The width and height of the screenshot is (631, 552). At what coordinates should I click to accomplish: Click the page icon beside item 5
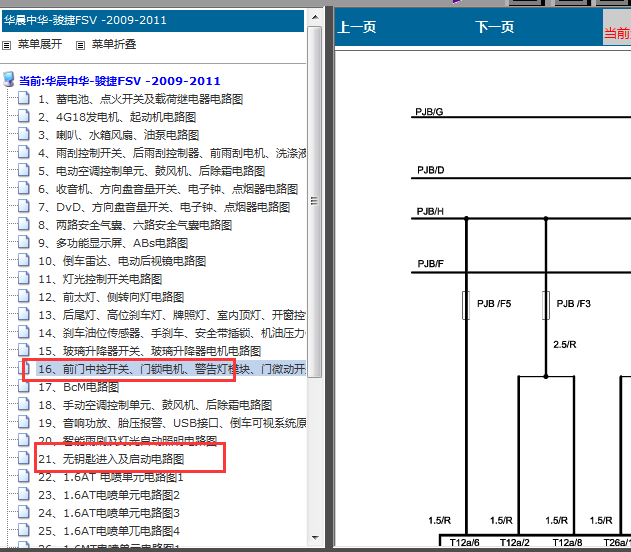tap(24, 170)
